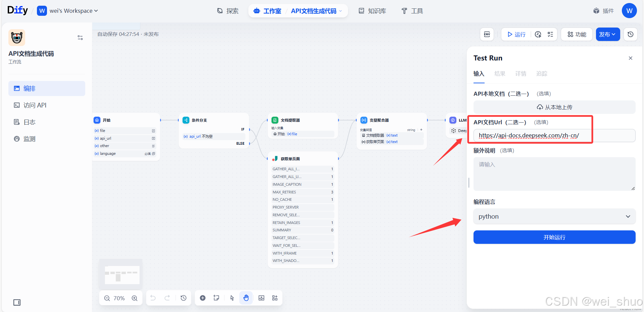The height and width of the screenshot is (312, 644).
Task: Click the redo button
Action: 167,298
